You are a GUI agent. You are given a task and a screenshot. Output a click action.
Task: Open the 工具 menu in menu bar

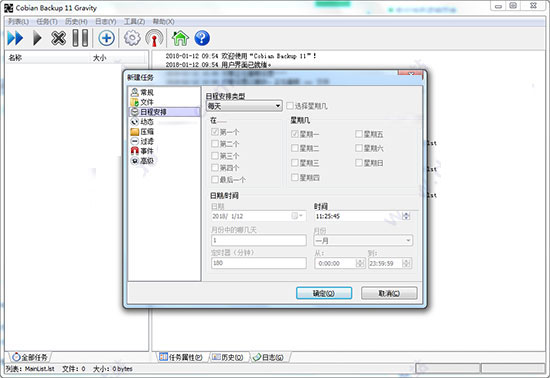(134, 21)
